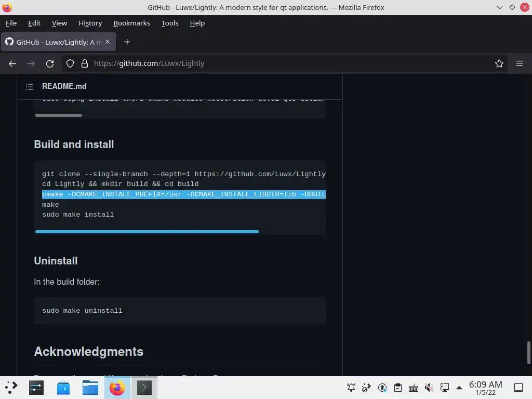
Task: Click the window maximize diamond button
Action: [x=512, y=7]
